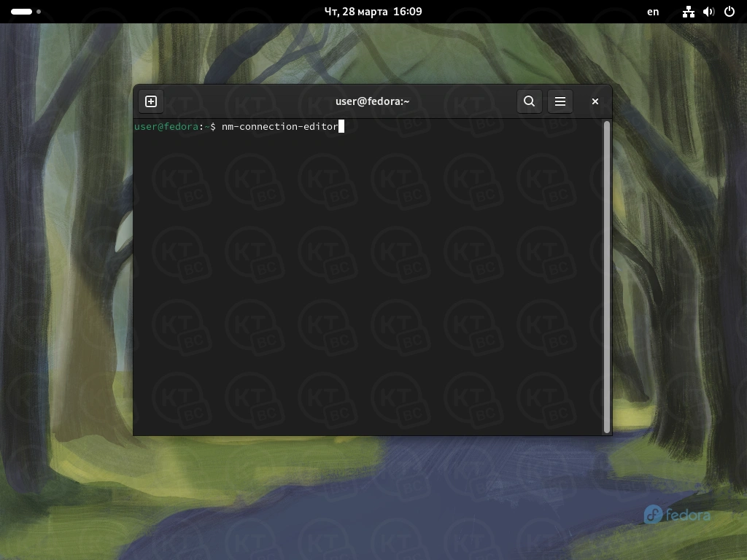Switch the 'en' keyboard layout indicator

point(653,12)
